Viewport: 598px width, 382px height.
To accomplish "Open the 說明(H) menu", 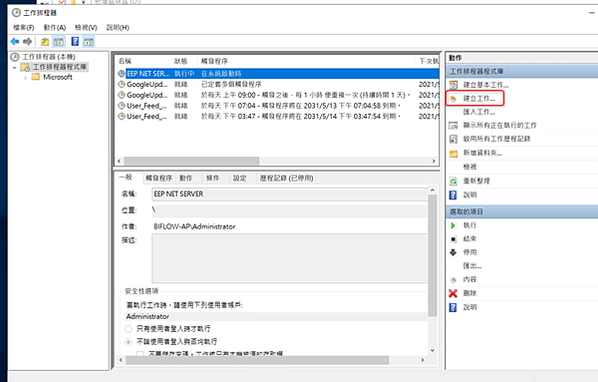I will coord(117,27).
